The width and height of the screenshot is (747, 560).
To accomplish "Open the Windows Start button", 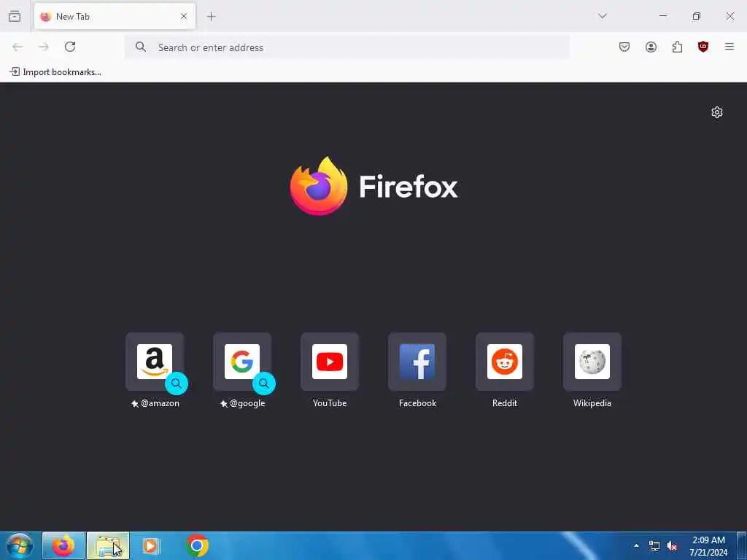I will point(19,545).
